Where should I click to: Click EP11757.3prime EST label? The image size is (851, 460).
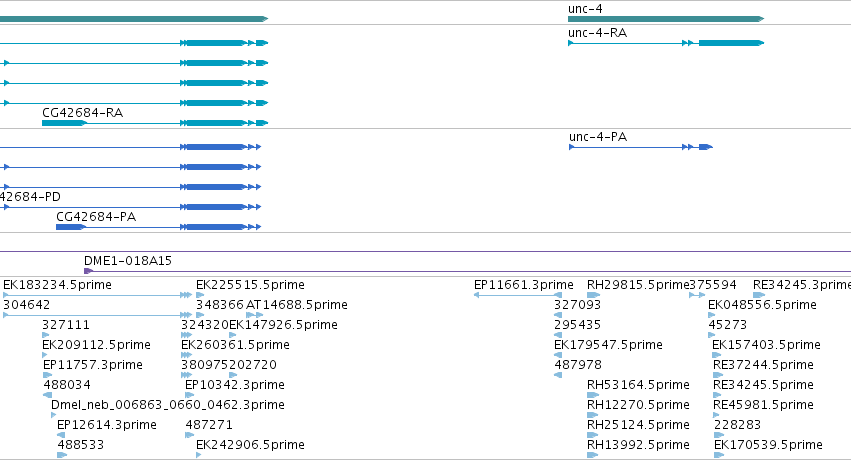(93, 365)
